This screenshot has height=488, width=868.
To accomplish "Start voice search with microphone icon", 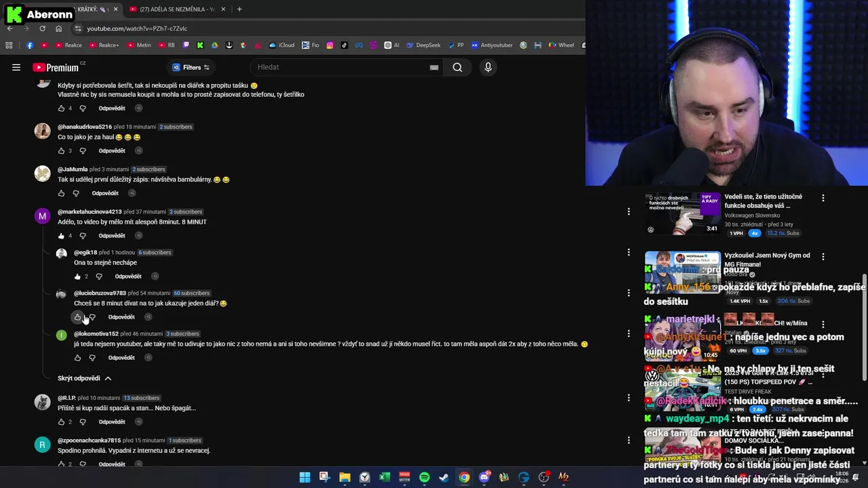I will click(x=488, y=67).
